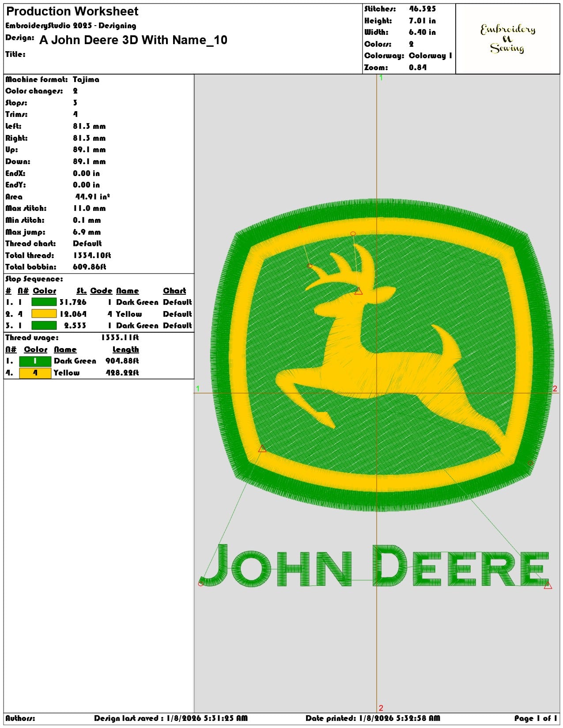Click the thread usage total 1333.11ft

pos(120,338)
